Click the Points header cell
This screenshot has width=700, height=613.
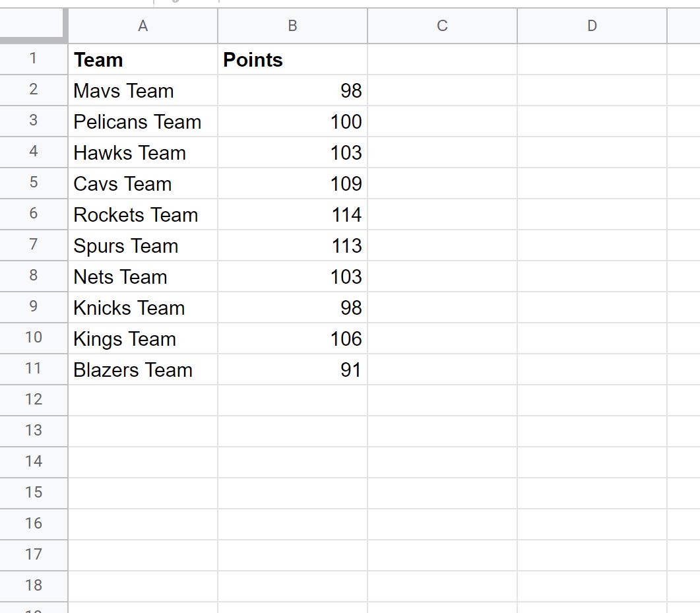click(292, 59)
